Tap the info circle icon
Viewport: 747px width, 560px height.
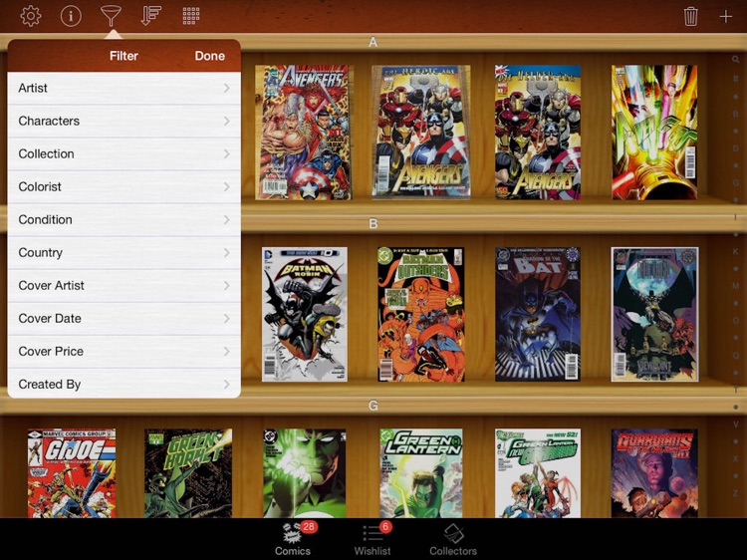[71, 16]
